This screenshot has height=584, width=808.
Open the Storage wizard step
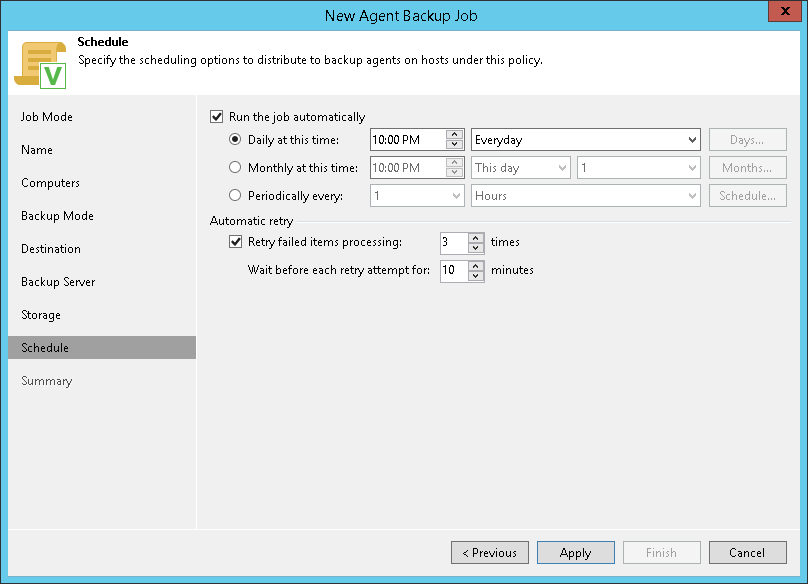[41, 315]
